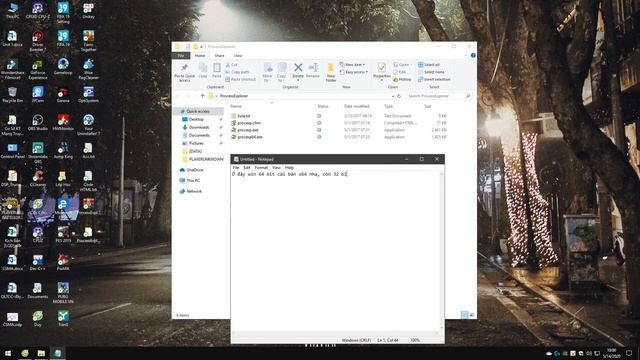
Task: Switch to Explorer's View ribbon tab
Action: [238, 56]
